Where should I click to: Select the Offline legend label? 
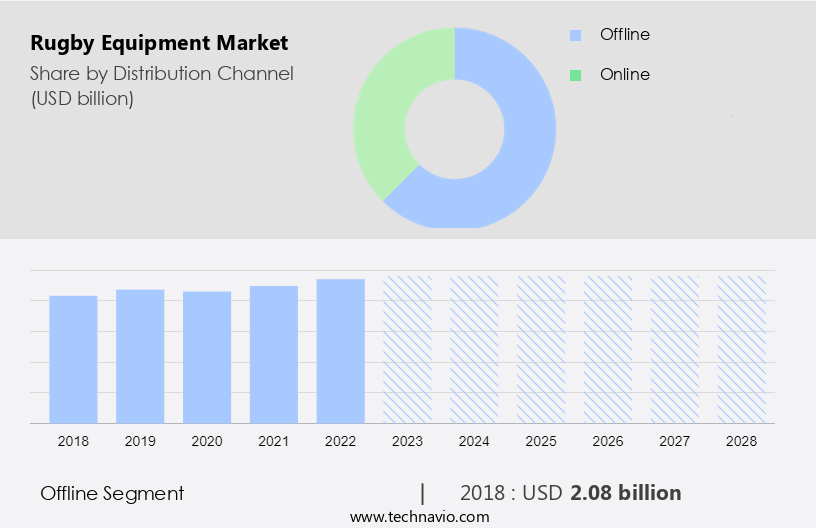point(624,35)
